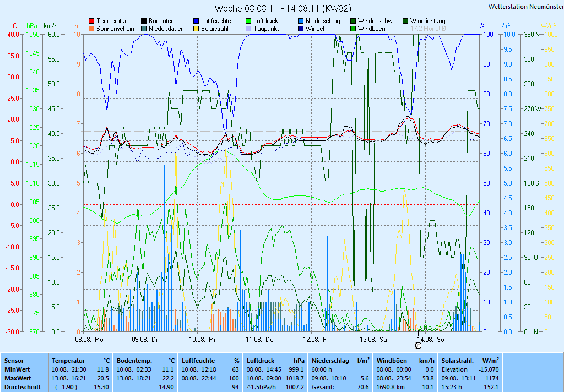Click the lavender Taupunkt legend square
Screen dimensions: 564x392
248,29
